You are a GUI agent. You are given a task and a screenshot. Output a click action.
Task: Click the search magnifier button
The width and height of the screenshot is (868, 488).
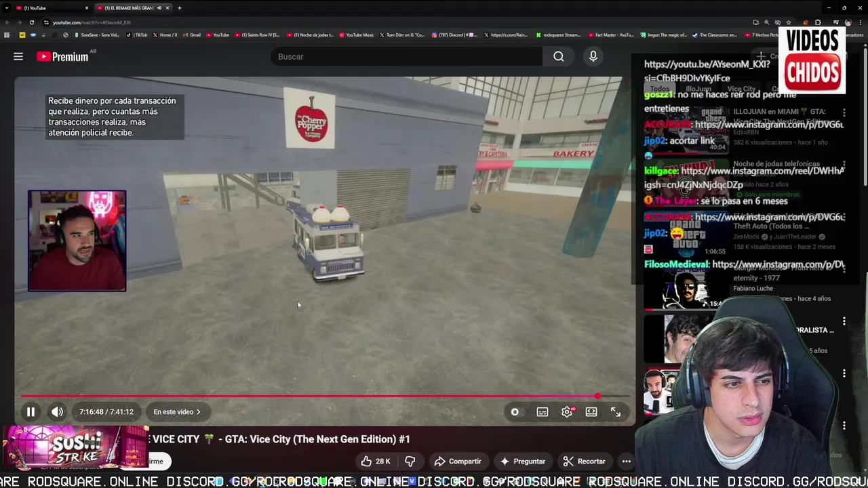tap(559, 56)
